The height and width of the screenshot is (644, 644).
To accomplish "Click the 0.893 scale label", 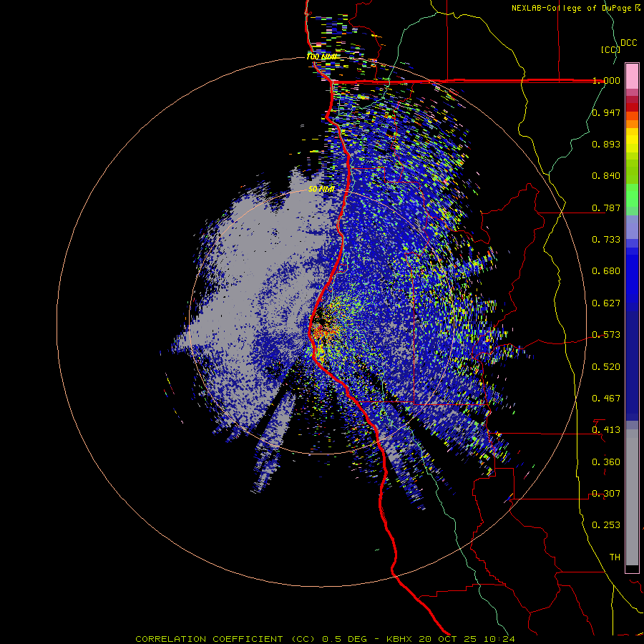I will tap(606, 144).
